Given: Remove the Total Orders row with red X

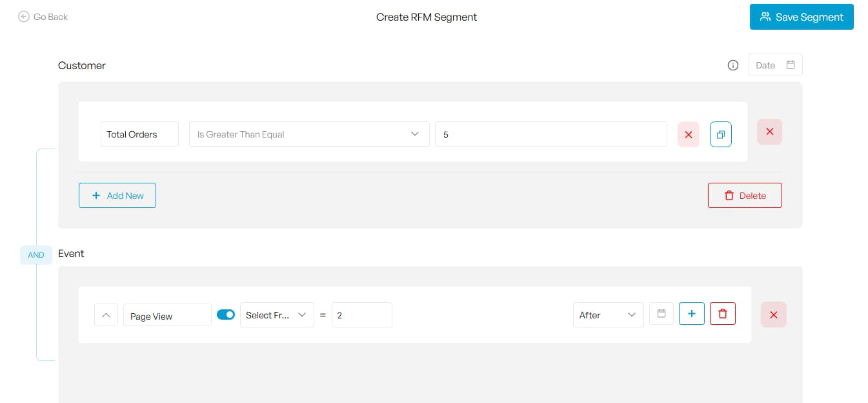Looking at the screenshot, I should (688, 134).
